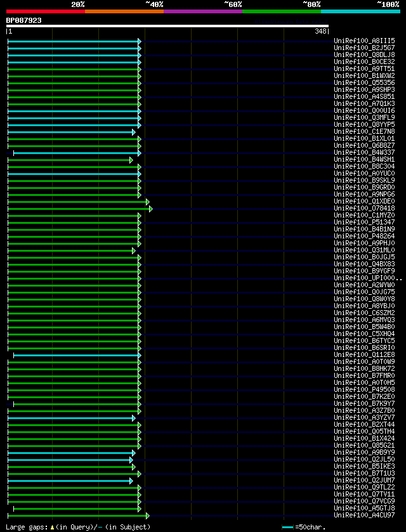Select the UniRef100_A9B9Y9 hit label
Screen dimensions: 406x532
coord(364,453)
